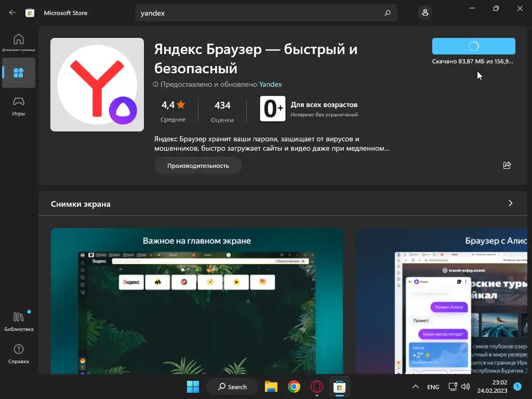
Task: Open the volume tray icon
Action: coord(465,387)
